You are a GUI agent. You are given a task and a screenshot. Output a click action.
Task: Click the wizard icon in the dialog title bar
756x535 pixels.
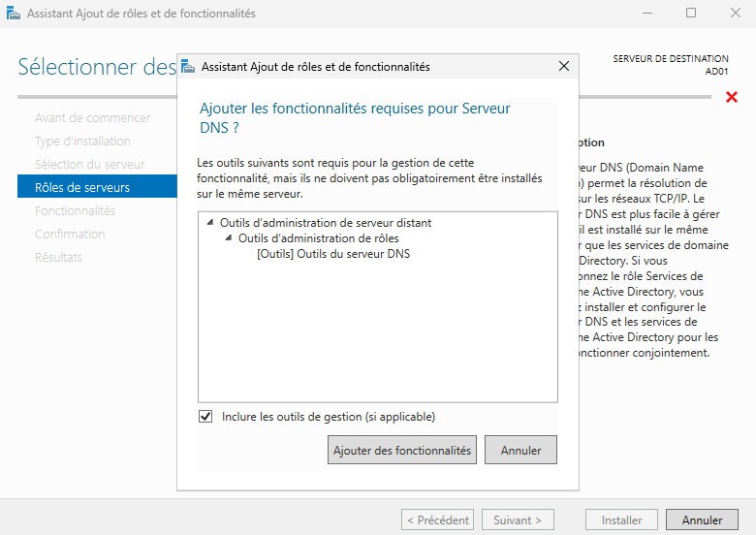tap(189, 67)
